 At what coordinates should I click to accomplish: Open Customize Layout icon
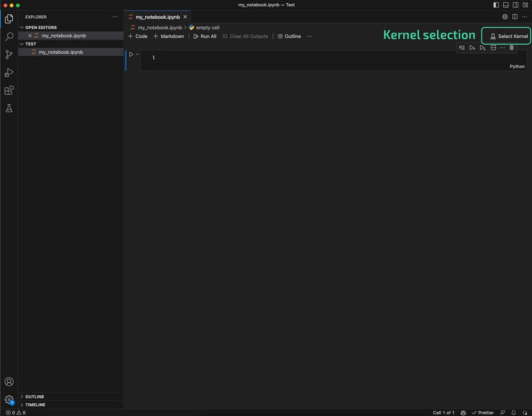tap(525, 5)
